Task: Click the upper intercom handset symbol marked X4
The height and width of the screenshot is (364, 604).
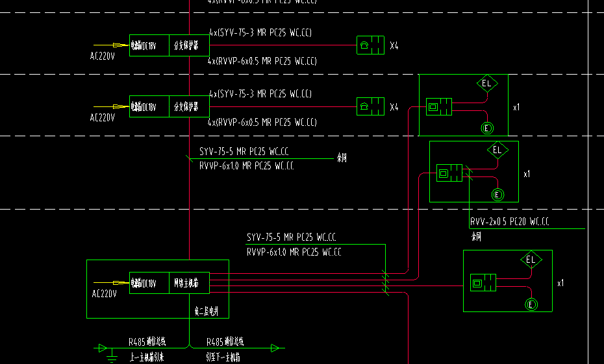Action: coord(371,45)
